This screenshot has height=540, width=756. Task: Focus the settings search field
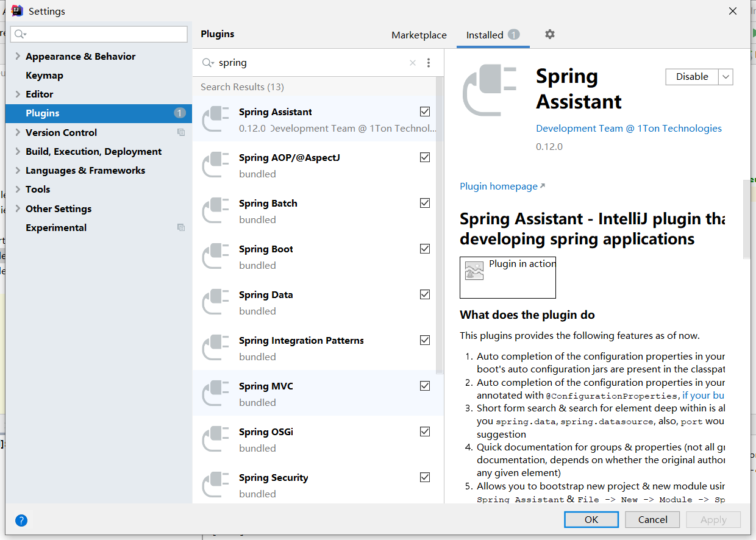pyautogui.click(x=99, y=34)
